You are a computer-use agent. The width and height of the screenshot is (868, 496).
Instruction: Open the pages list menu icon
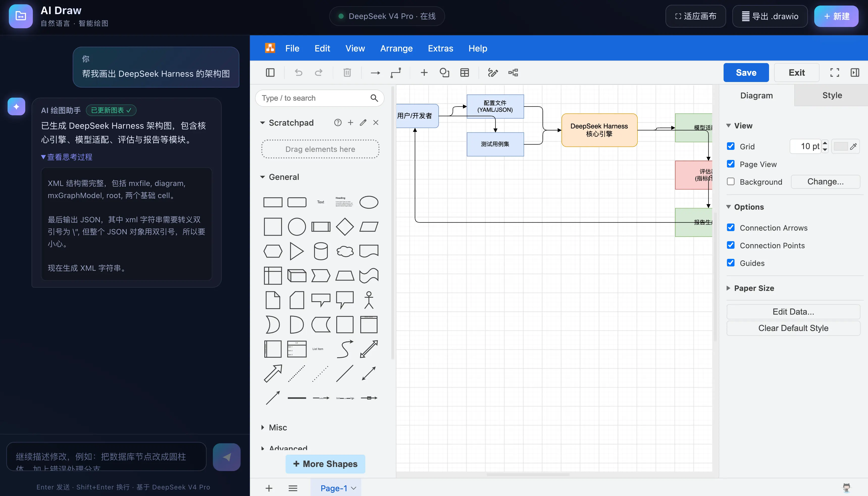coord(293,488)
